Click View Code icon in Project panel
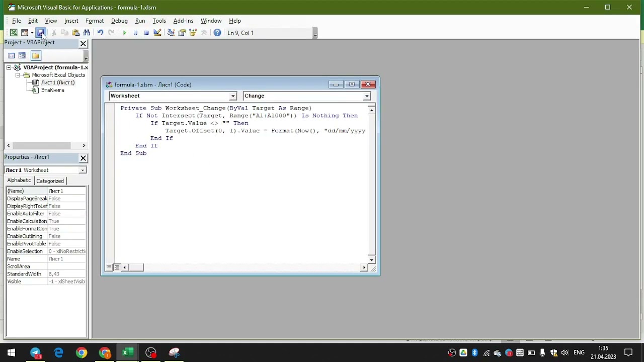644x362 pixels. pos(11,55)
